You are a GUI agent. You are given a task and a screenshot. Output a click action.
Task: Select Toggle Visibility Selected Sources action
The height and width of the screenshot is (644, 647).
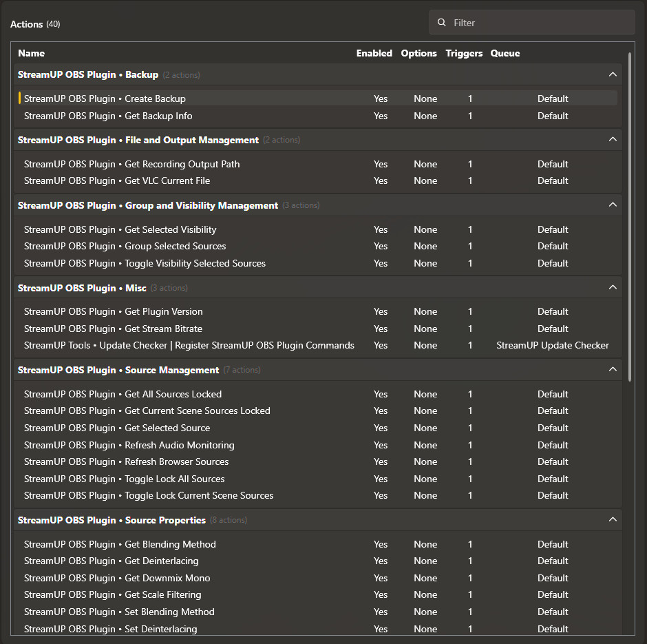click(x=318, y=263)
